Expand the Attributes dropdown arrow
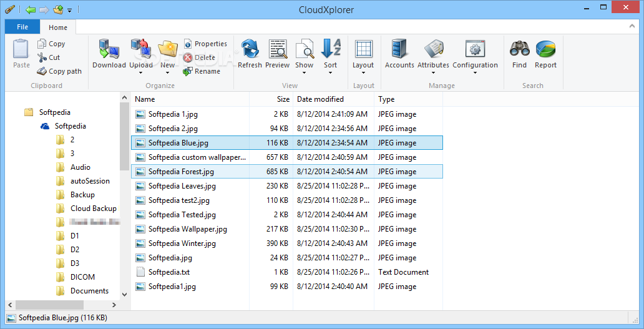644x329 pixels. pos(433,73)
